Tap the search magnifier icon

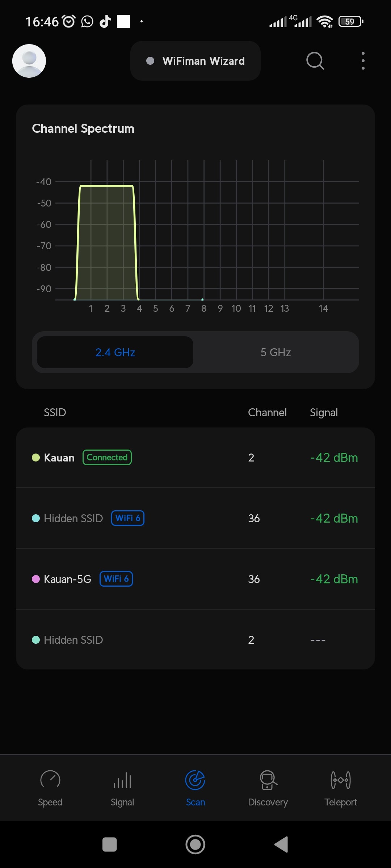tap(315, 61)
